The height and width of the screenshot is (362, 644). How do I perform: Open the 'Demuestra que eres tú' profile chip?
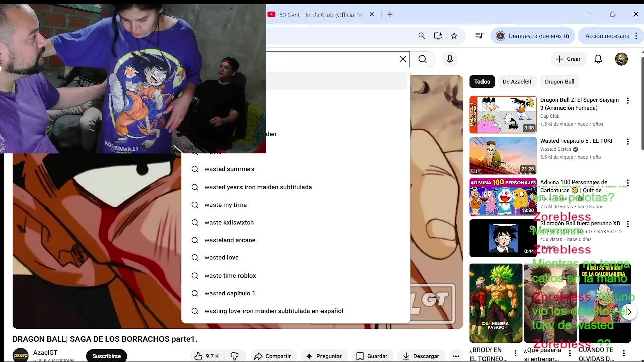coord(533,36)
